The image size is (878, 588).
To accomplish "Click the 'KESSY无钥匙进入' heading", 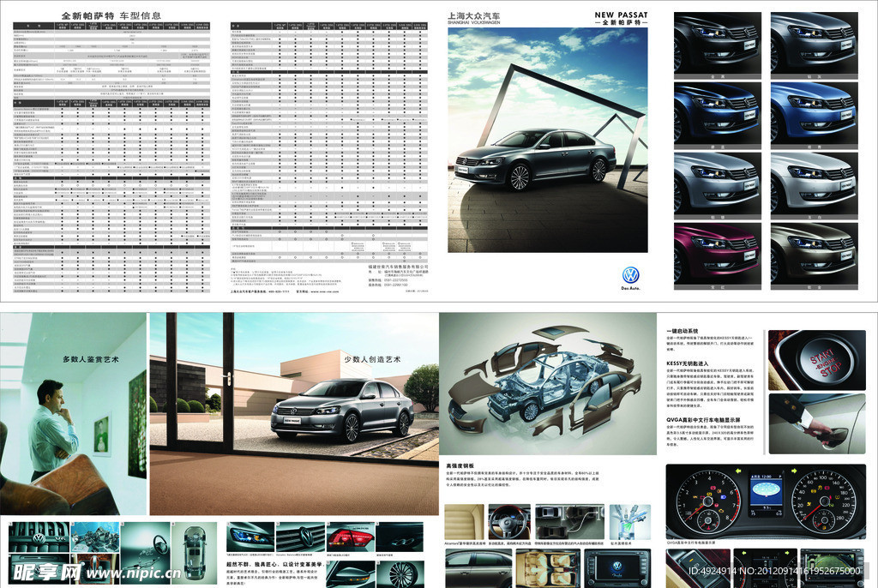I will tap(687, 363).
